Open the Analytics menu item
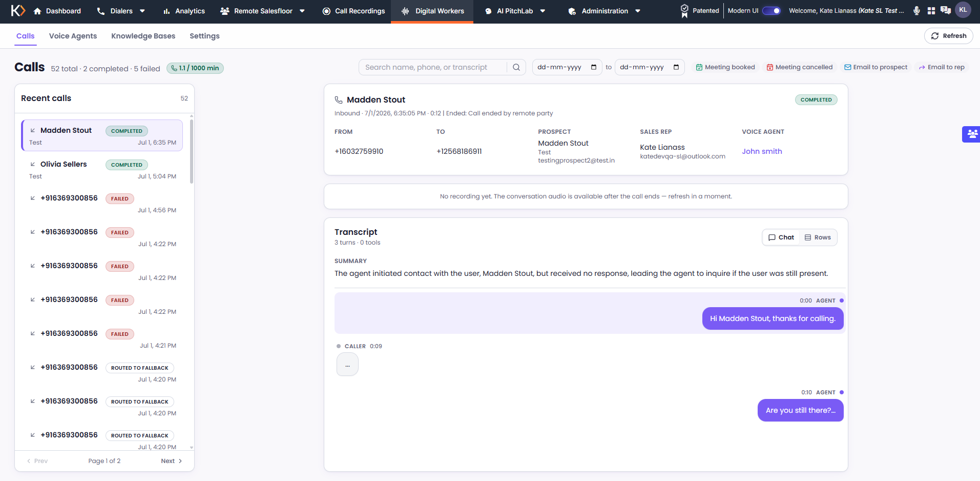The height and width of the screenshot is (481, 980). (x=184, y=11)
